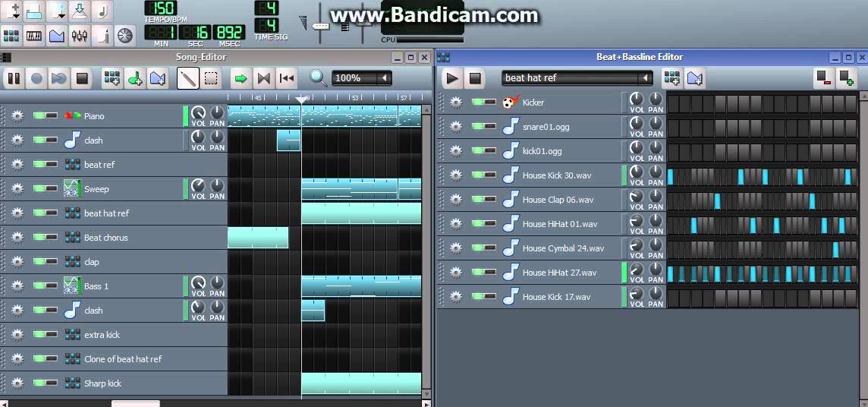Add beat/bassline icon in Beat+Bassline Editor
868x407 pixels.
[x=672, y=78]
